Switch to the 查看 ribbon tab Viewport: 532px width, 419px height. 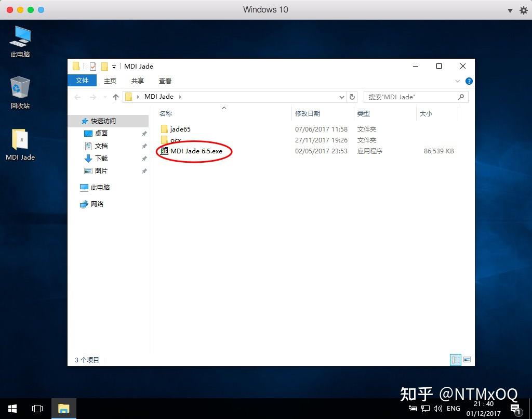[165, 81]
